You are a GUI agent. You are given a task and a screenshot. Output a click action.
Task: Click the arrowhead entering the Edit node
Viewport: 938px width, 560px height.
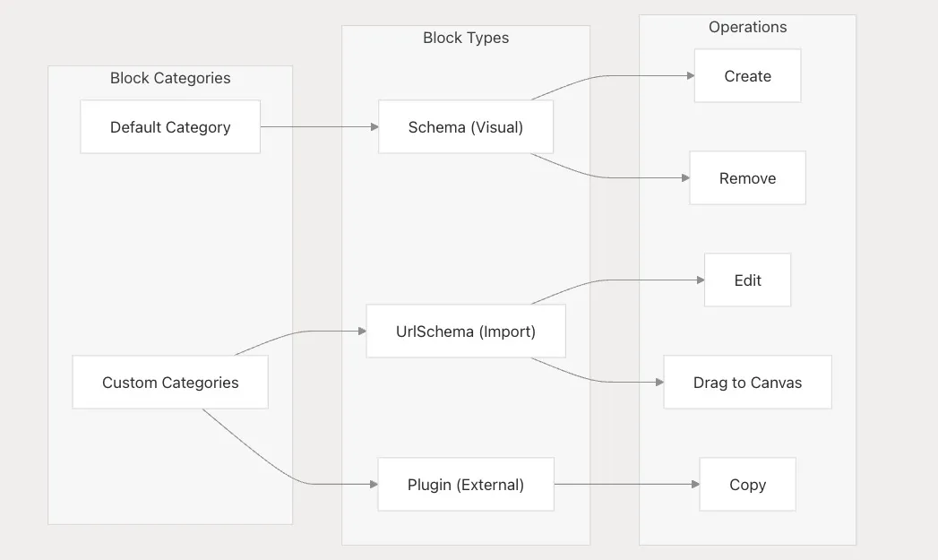(x=700, y=280)
